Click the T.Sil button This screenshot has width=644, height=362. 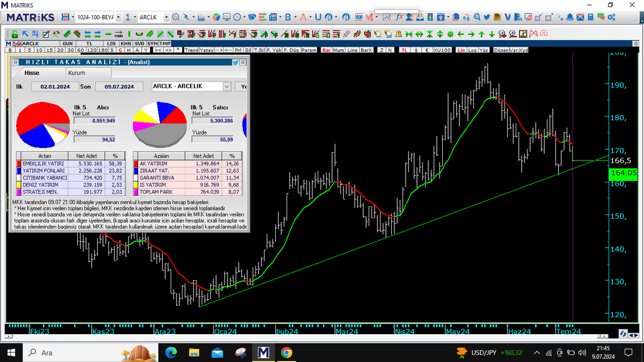pyautogui.click(x=259, y=50)
